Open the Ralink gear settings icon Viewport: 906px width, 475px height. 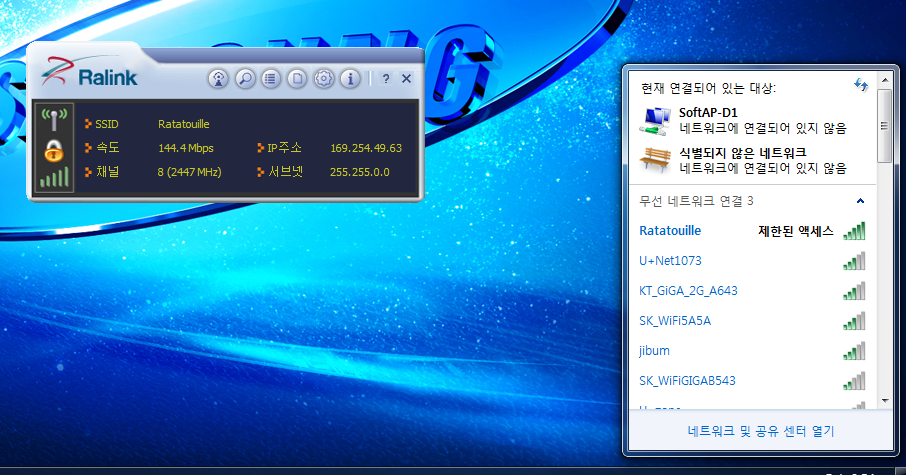pyautogui.click(x=324, y=79)
